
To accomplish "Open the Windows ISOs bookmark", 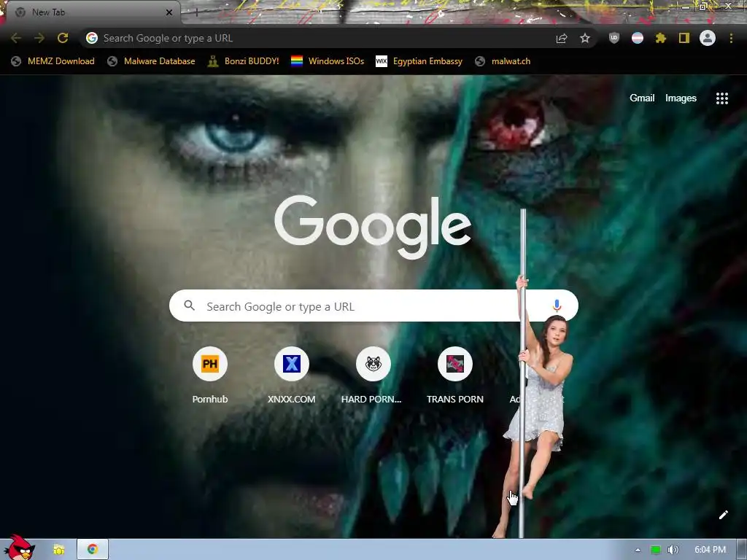I will coord(328,61).
